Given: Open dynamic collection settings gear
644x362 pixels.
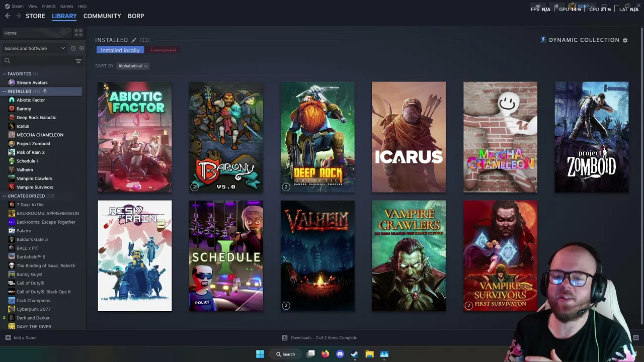Looking at the screenshot, I should 625,40.
